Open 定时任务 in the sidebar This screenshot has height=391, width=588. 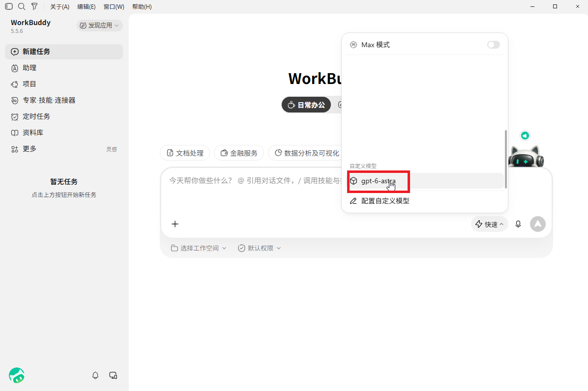click(64, 116)
